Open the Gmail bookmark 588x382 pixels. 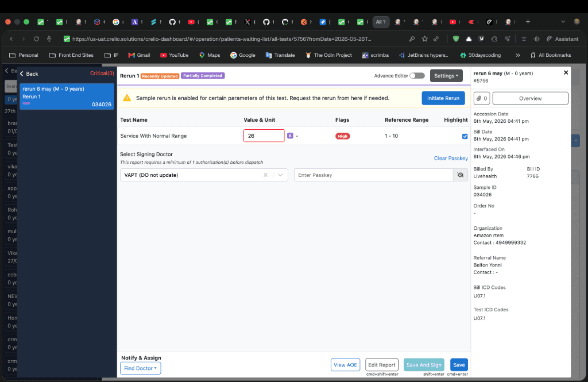(x=139, y=55)
